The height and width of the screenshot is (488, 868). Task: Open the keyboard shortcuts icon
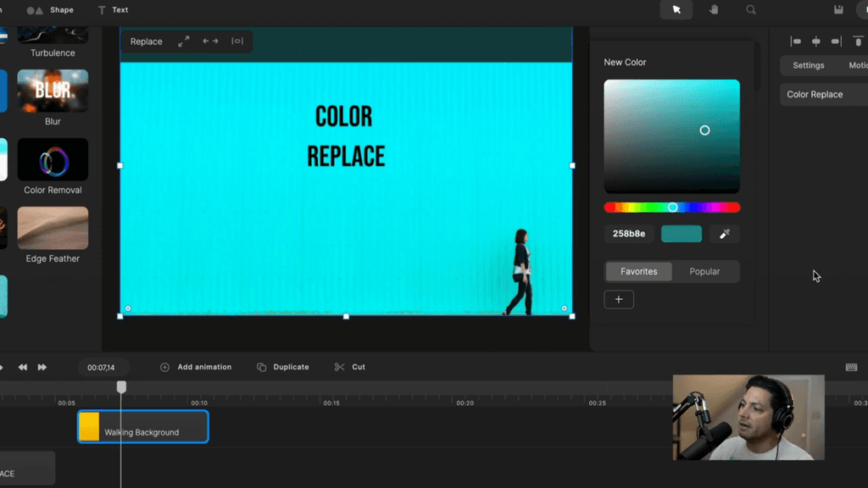(x=851, y=367)
